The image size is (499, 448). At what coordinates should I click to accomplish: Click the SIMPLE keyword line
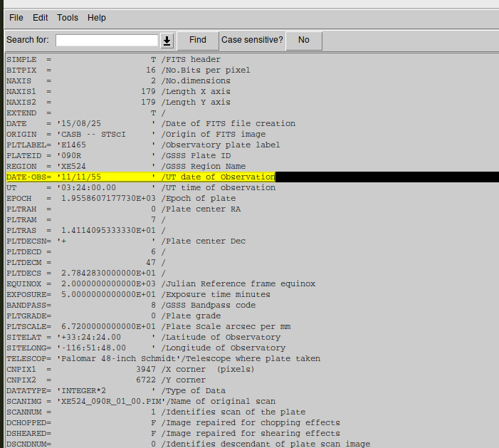pyautogui.click(x=114, y=59)
